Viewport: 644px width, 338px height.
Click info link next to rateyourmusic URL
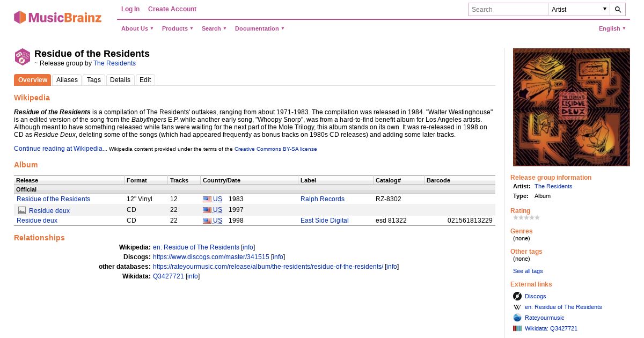click(392, 267)
